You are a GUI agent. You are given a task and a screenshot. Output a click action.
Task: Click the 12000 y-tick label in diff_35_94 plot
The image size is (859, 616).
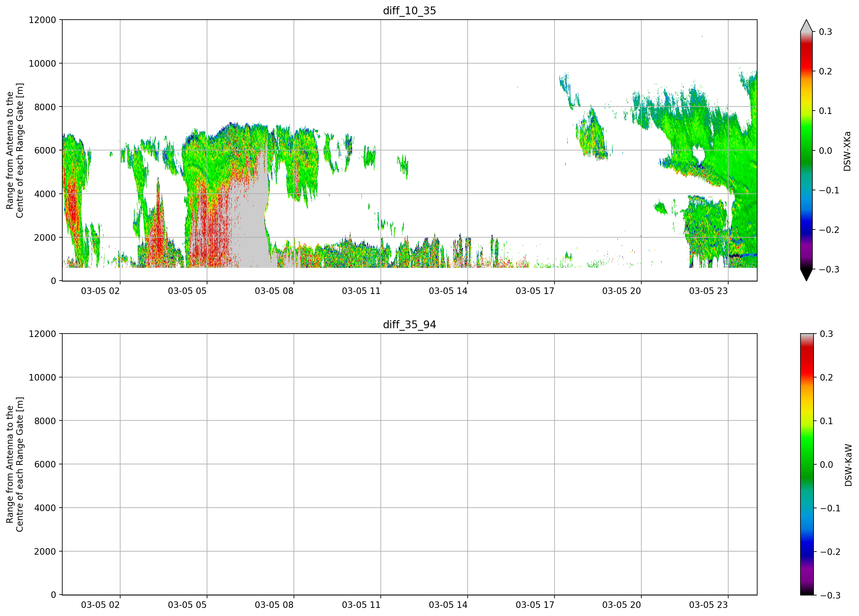tap(42, 334)
